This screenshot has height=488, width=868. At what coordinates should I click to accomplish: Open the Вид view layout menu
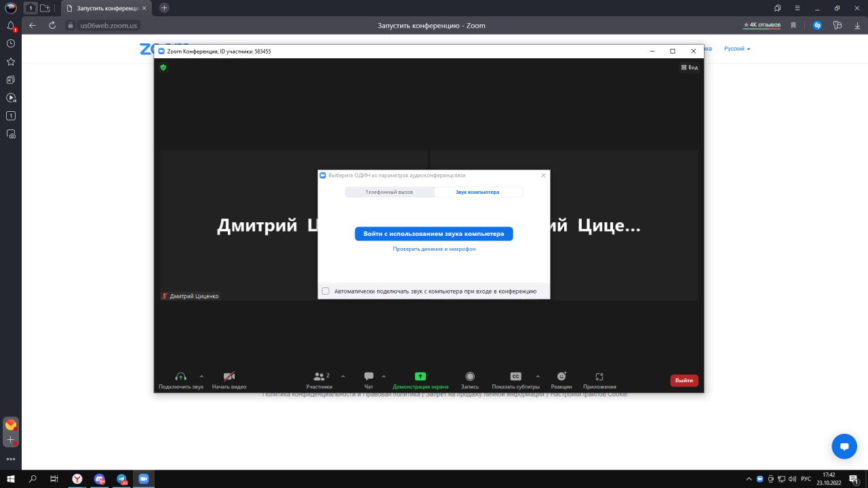tap(689, 67)
